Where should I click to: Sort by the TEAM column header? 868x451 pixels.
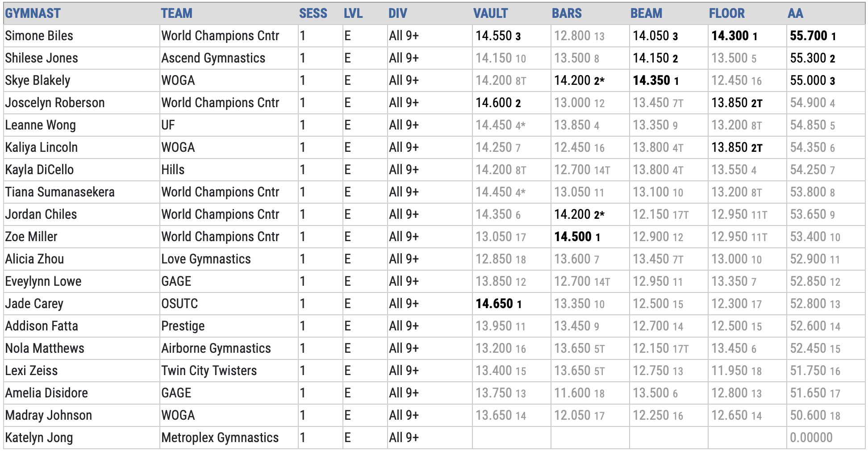click(x=176, y=13)
